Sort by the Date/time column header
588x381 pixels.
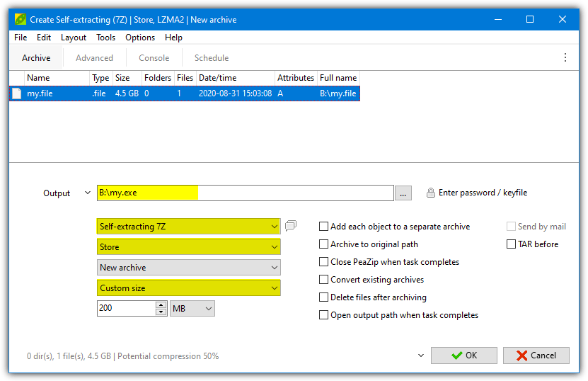coord(236,78)
